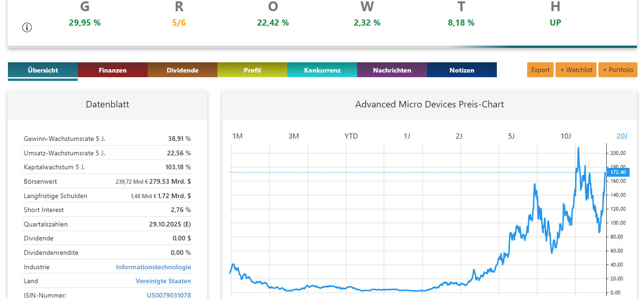Click the R score 5/6
The height and width of the screenshot is (299, 644).
[x=179, y=22]
